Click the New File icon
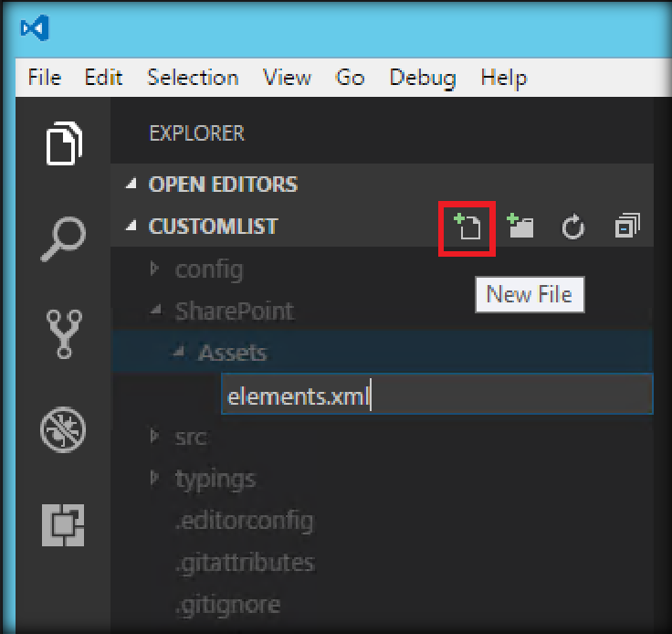The width and height of the screenshot is (672, 634). (467, 226)
